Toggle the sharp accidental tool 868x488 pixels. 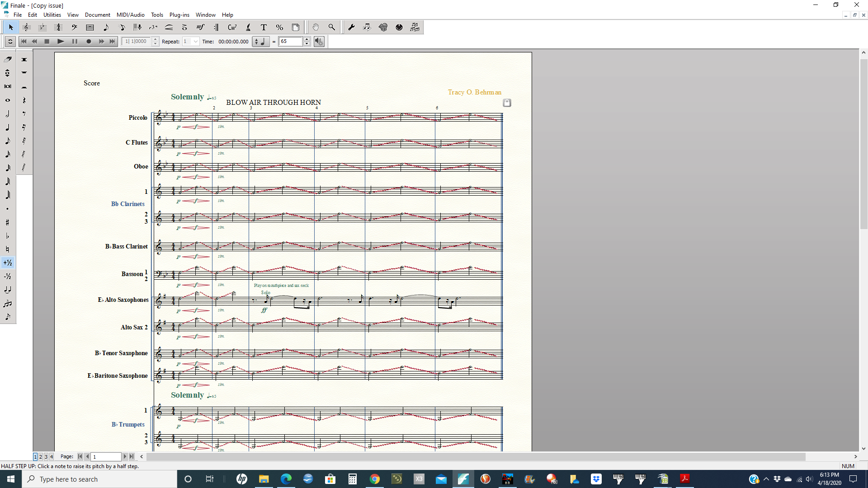pos(8,222)
